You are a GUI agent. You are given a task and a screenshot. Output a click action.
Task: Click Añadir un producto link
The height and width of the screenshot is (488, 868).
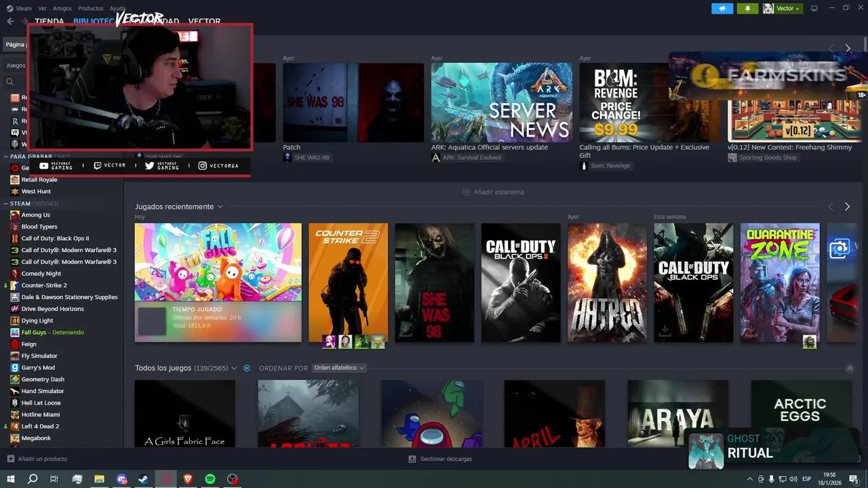point(42,459)
